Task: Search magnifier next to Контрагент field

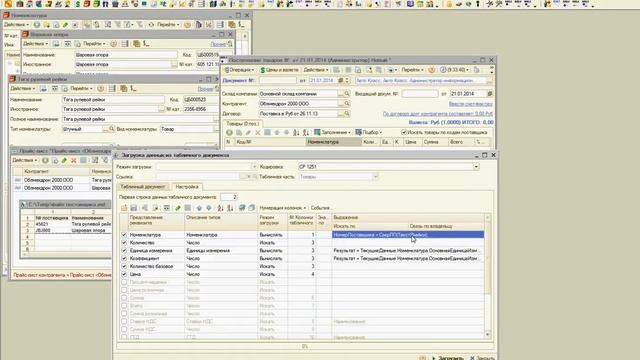Action: point(347,104)
